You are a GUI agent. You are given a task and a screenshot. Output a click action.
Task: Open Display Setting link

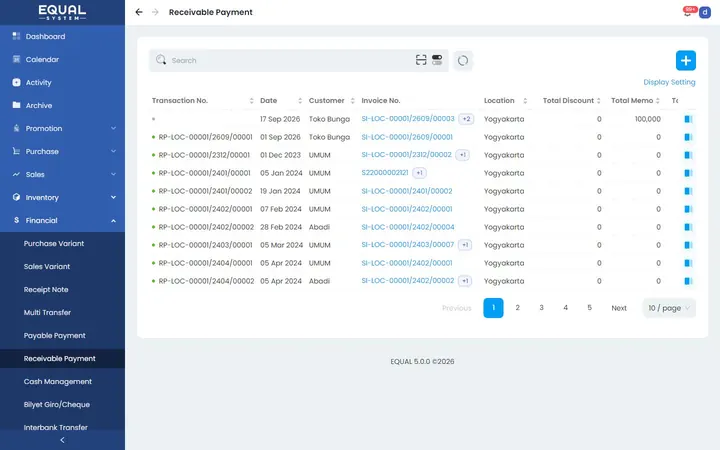(669, 82)
